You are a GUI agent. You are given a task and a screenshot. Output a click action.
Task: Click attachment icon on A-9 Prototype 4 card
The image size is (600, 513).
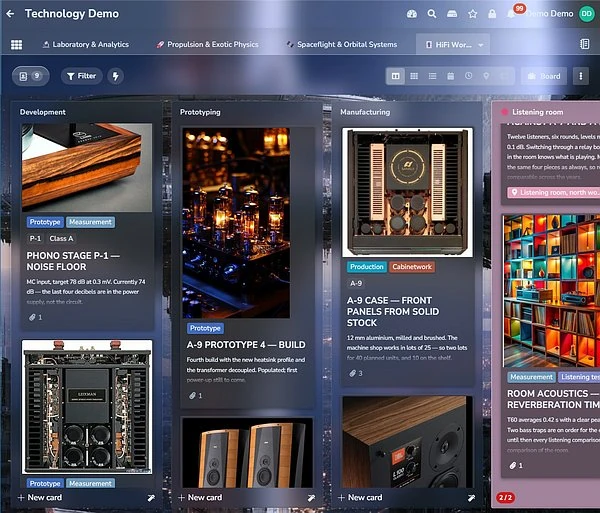coord(192,396)
